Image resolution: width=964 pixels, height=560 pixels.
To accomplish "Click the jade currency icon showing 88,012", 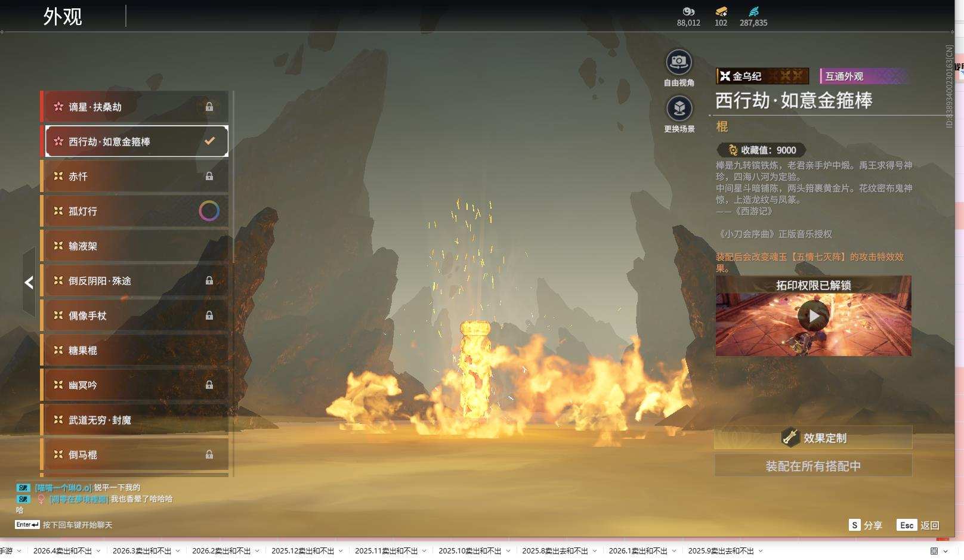I will (688, 11).
